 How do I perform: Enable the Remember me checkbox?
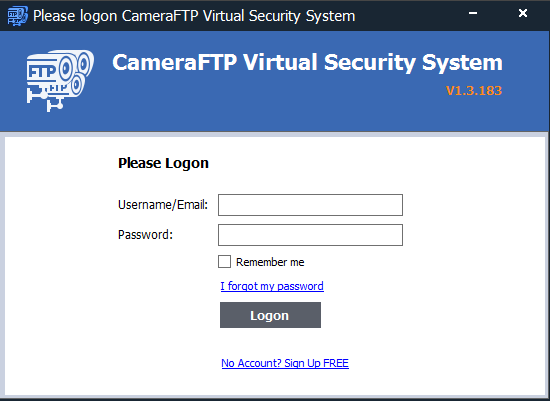[x=224, y=262]
